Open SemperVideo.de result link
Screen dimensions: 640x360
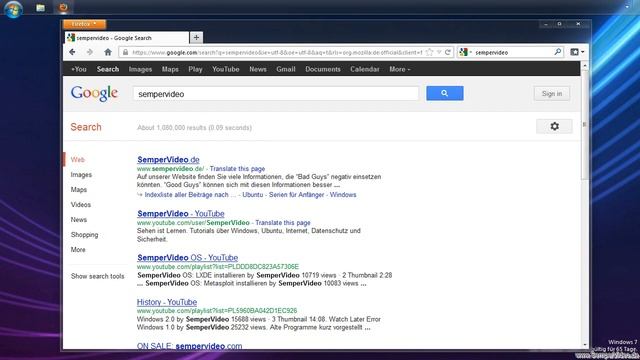pos(168,160)
